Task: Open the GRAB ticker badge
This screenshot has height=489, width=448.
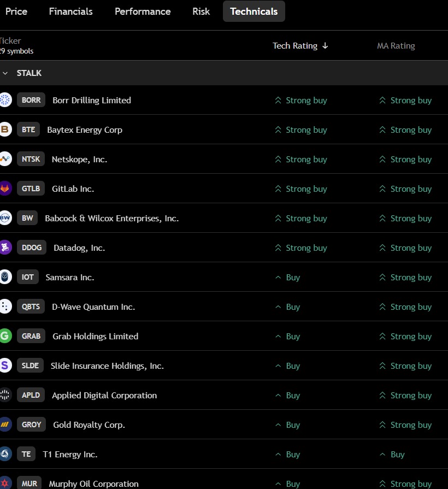Action: click(x=31, y=336)
